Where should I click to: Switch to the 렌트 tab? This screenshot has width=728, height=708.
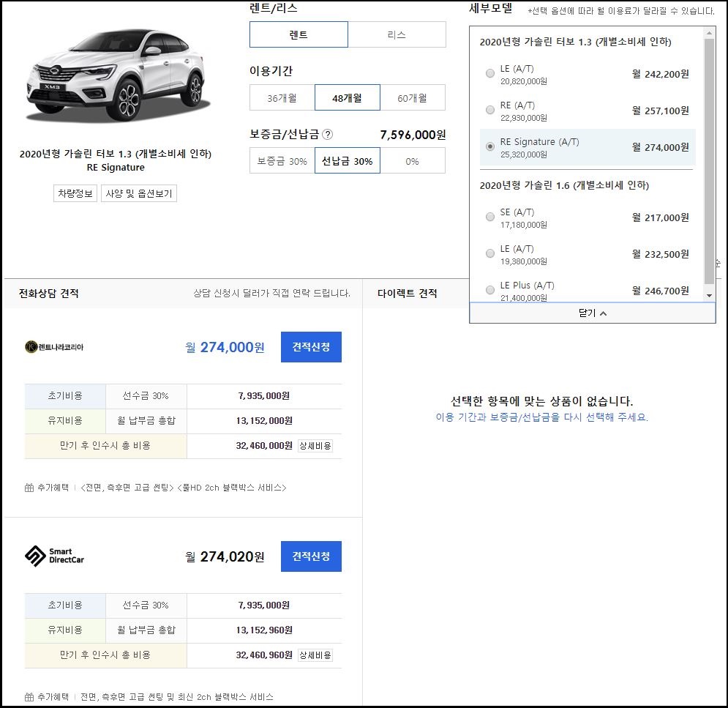tap(299, 34)
